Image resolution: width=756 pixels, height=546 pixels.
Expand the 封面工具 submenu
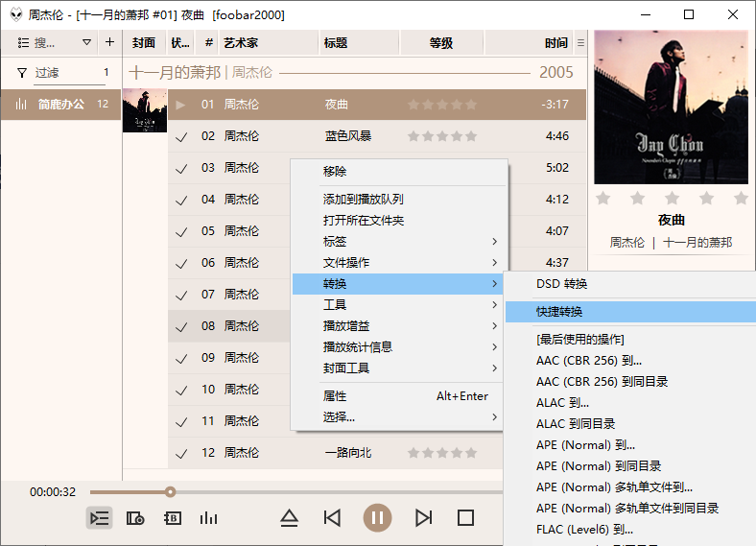(x=398, y=368)
